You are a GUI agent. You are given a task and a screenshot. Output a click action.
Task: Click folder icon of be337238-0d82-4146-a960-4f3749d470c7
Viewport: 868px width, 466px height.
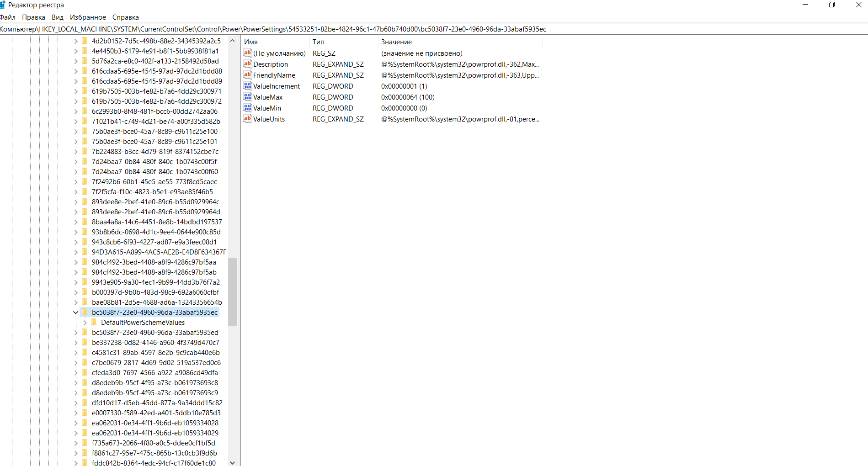click(x=85, y=342)
